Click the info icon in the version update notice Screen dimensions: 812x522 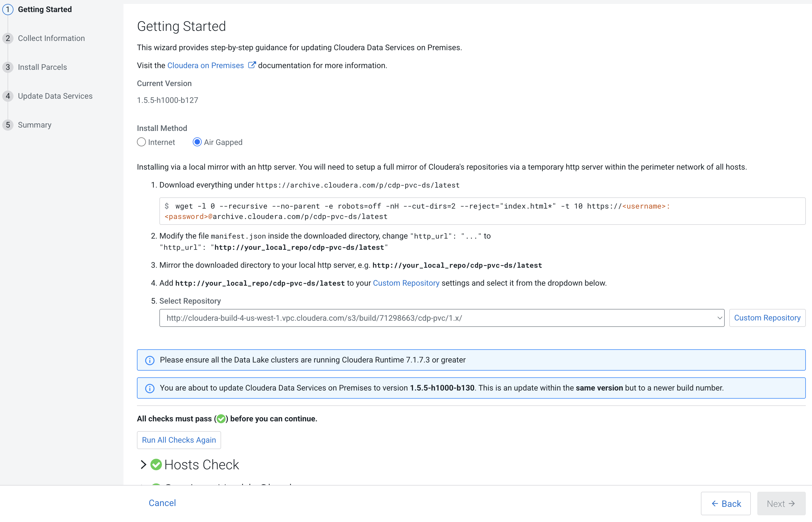click(150, 388)
